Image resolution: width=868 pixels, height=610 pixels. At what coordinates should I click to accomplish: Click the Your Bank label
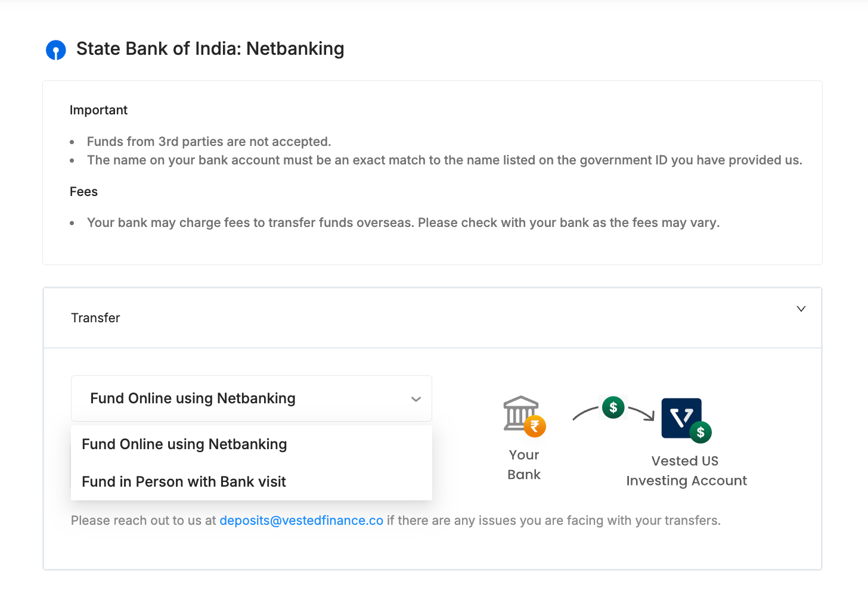click(x=524, y=465)
